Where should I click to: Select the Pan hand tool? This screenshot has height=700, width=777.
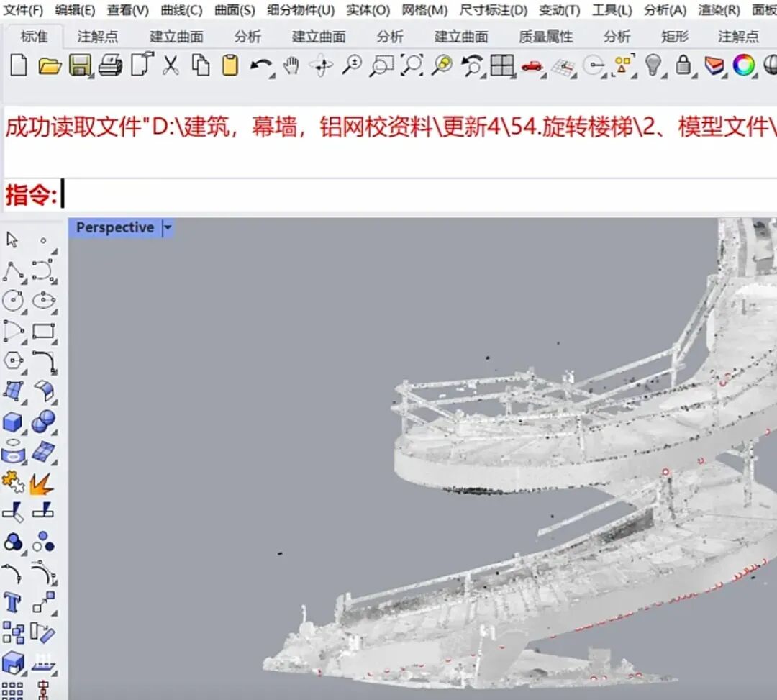pos(291,65)
